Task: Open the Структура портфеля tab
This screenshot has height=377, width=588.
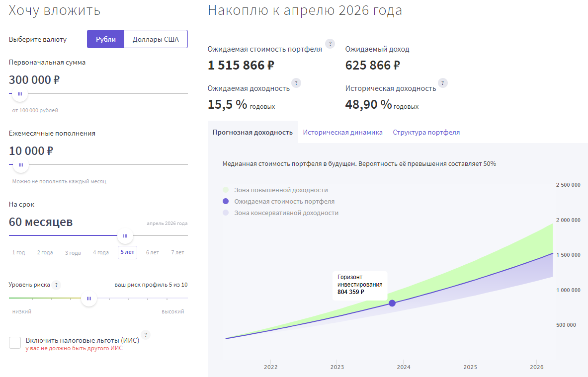Action: click(426, 132)
